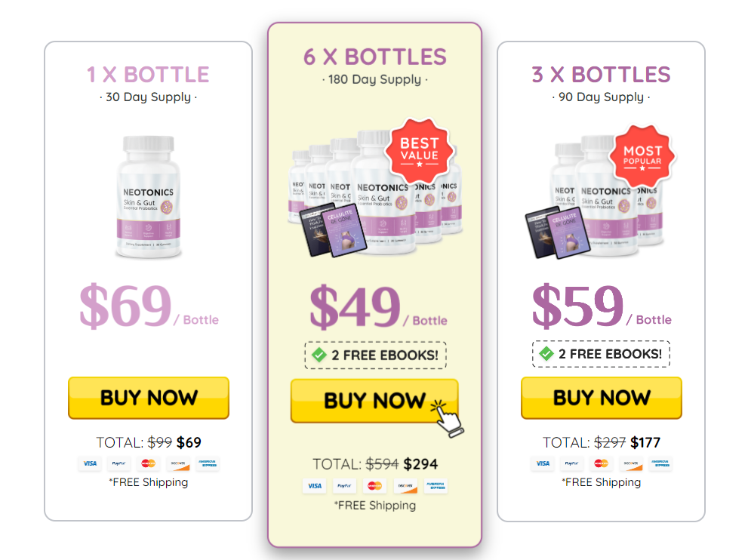Click the 3 X BOTTLES heading
The image size is (748, 560).
click(601, 75)
